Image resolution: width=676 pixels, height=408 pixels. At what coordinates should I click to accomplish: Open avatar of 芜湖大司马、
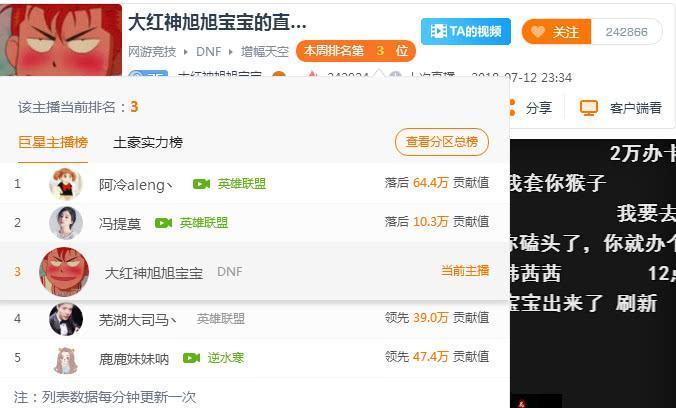(x=66, y=319)
